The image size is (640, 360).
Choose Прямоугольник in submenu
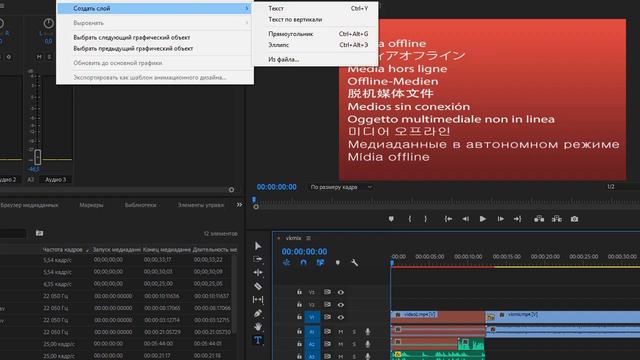316,34
